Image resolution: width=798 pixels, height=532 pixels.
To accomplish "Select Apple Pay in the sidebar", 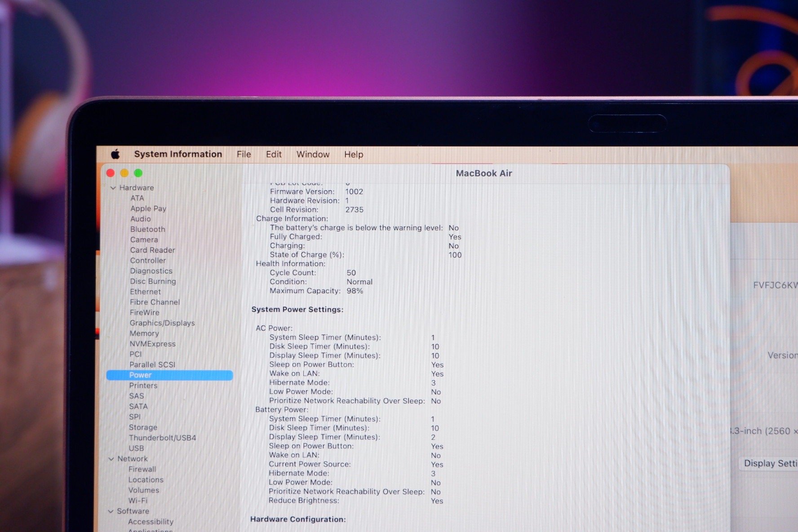I will pyautogui.click(x=148, y=208).
